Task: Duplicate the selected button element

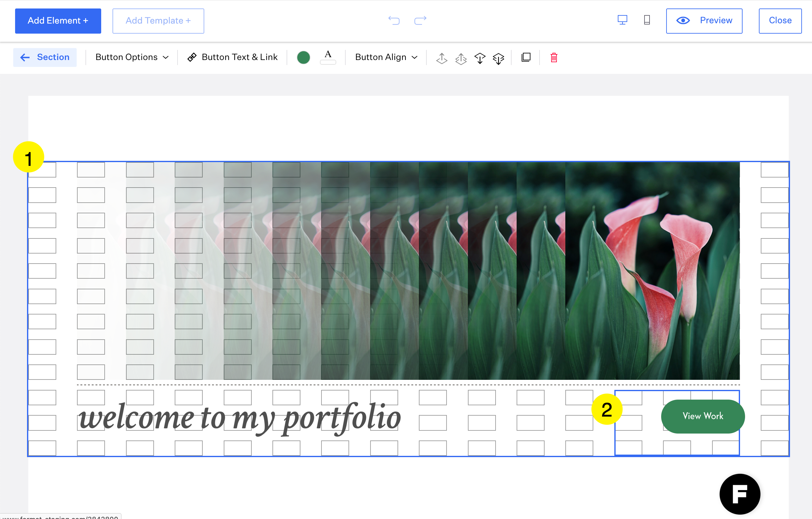Action: pos(526,57)
